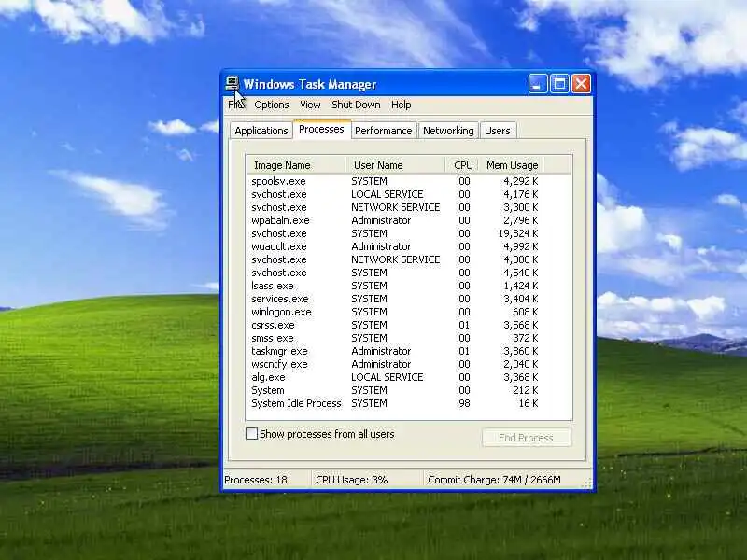Image resolution: width=747 pixels, height=560 pixels.
Task: Click the Task Manager title bar icon
Action: click(232, 84)
